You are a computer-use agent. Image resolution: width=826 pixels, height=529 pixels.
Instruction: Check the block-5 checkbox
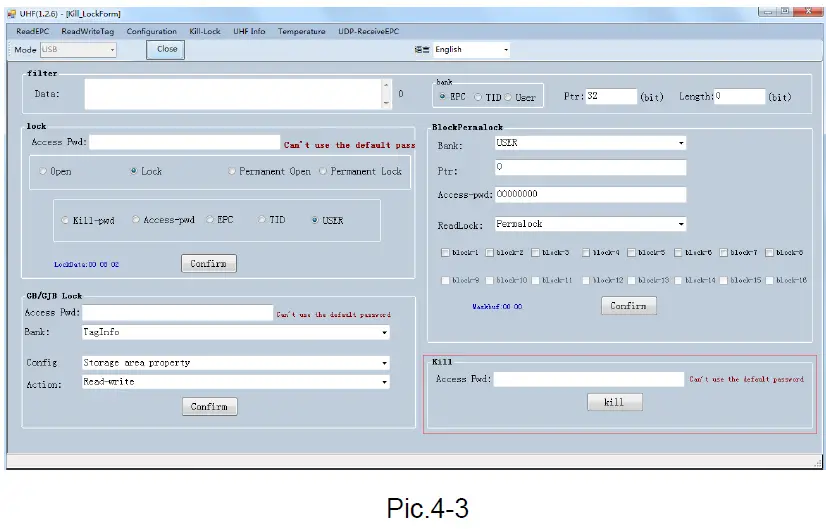tap(631, 253)
